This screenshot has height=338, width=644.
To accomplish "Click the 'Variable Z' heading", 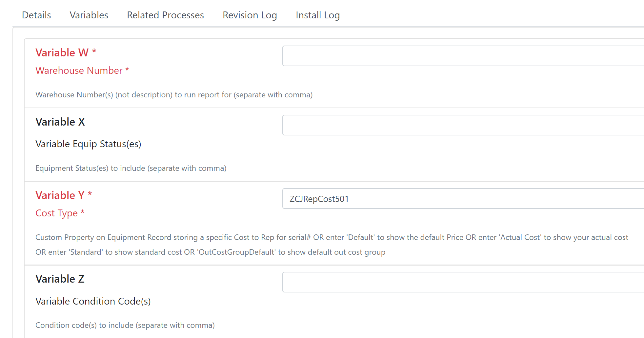I will pyautogui.click(x=60, y=279).
